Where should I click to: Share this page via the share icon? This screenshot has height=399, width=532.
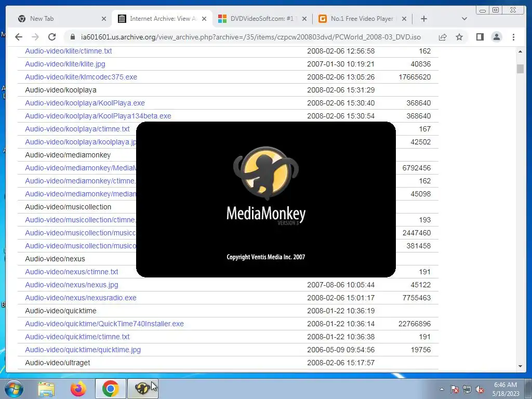(443, 37)
